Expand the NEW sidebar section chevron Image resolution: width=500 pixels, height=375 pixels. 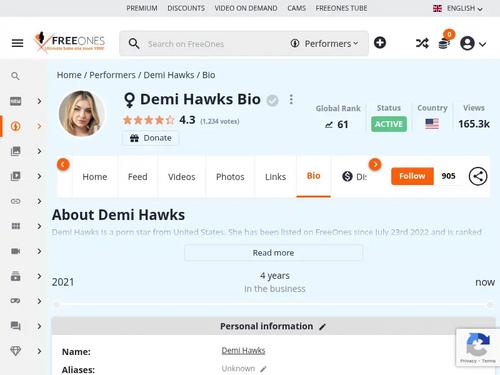[x=39, y=101]
